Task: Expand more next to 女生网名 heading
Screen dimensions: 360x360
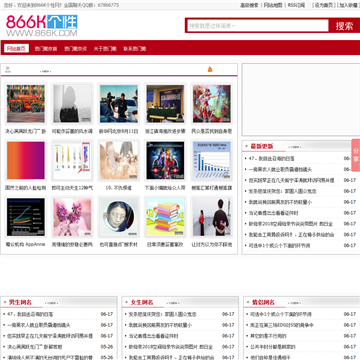Action: [x=173, y=303]
